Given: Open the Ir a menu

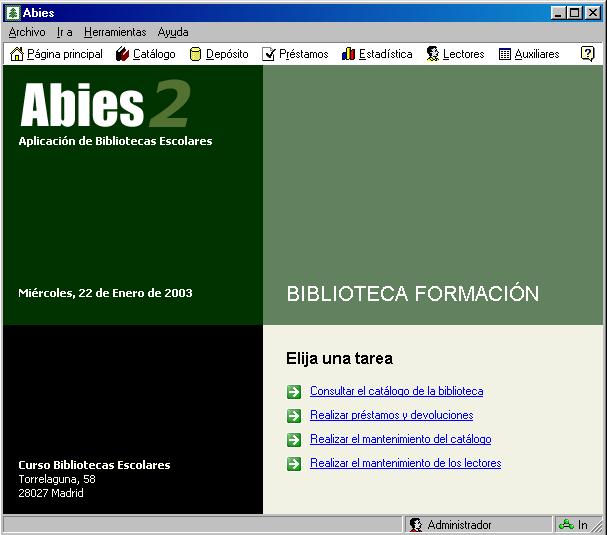Looking at the screenshot, I should (64, 32).
